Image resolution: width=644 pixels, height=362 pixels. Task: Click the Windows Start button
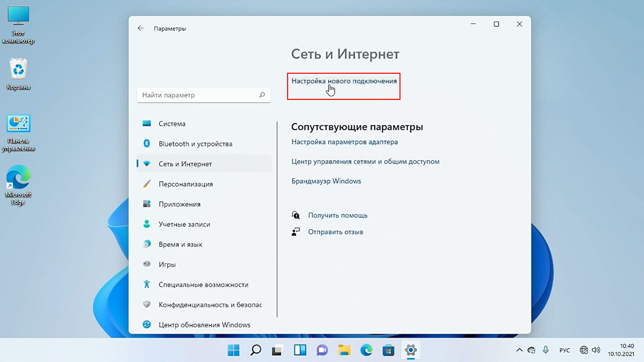(233, 350)
